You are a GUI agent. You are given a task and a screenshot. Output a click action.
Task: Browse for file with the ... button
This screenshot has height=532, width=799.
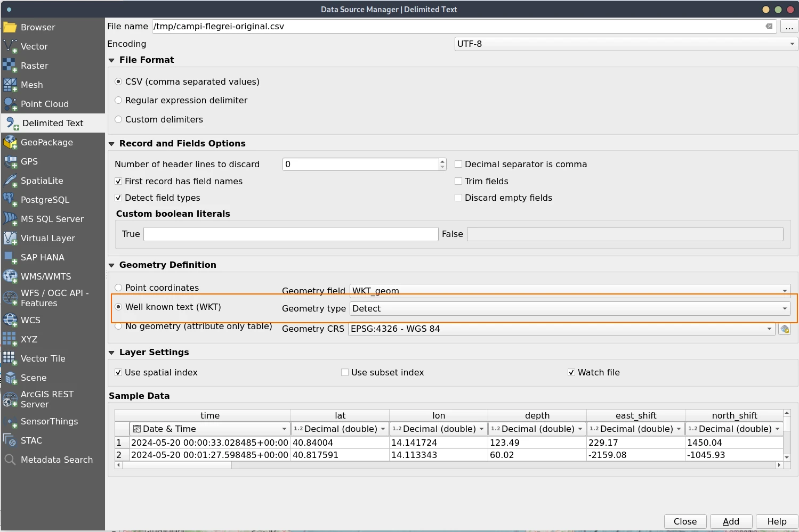tap(789, 27)
